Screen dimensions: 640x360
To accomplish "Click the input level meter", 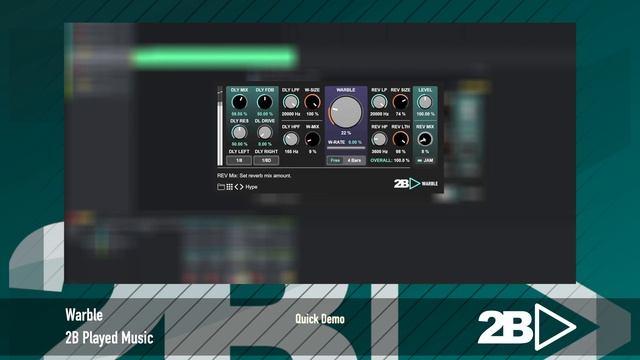I will 220,127.
